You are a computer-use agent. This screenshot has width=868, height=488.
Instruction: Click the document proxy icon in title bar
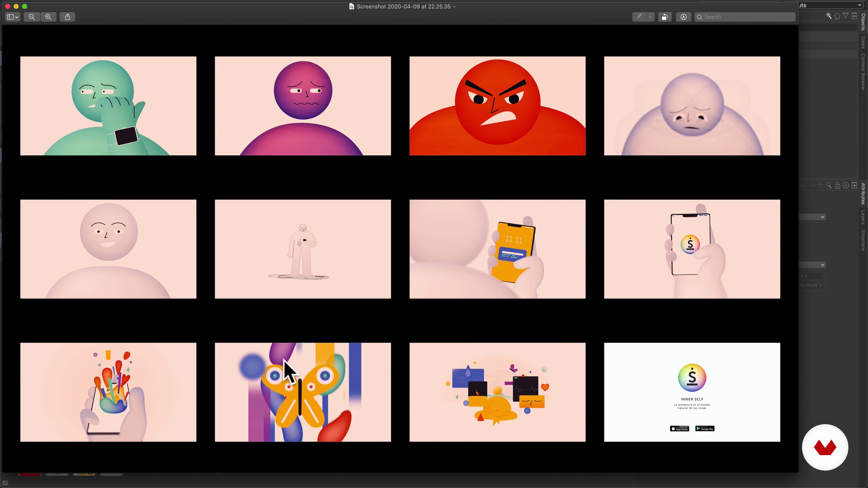351,6
